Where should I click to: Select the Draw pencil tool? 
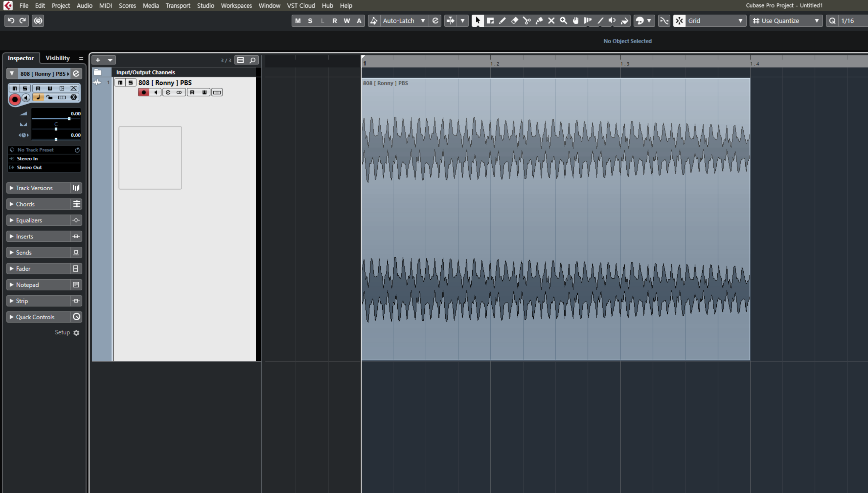point(502,21)
